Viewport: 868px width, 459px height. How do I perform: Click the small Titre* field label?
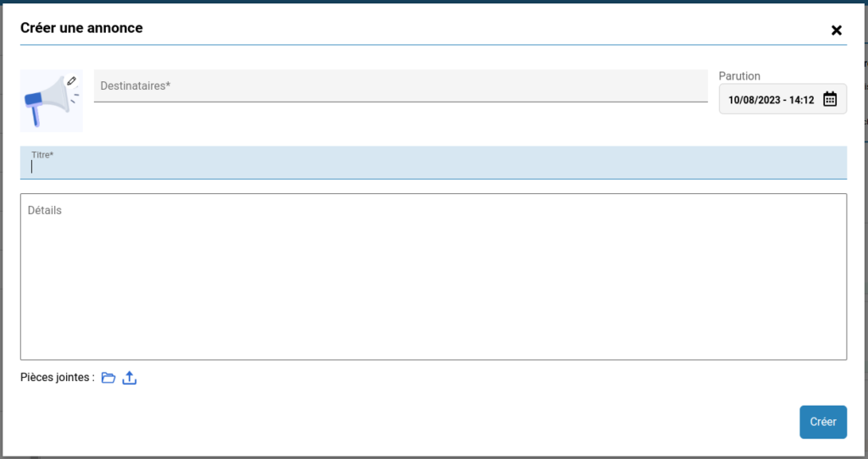click(x=42, y=155)
